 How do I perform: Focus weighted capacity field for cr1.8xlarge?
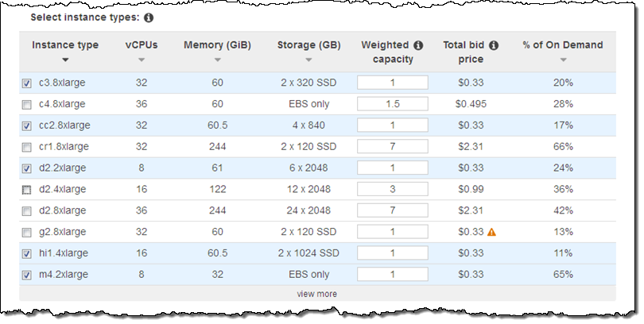coord(393,147)
